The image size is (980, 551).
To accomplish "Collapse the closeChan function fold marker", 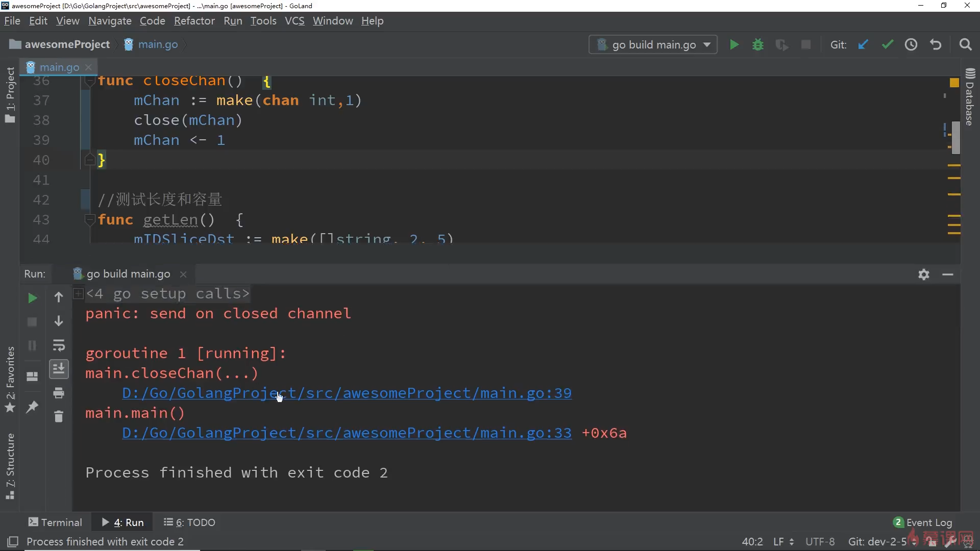I will pyautogui.click(x=90, y=82).
